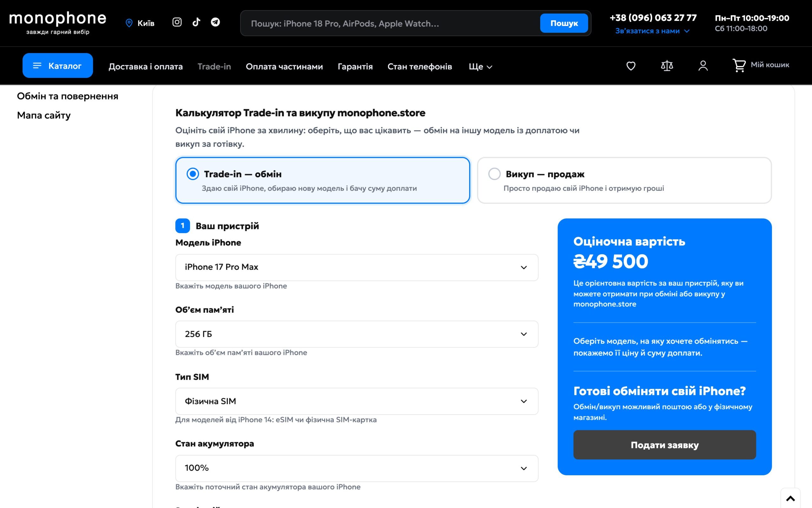Screen dimensions: 812x508
Task: Click the phone number +38 (096) 063 27 77
Action: click(653, 17)
